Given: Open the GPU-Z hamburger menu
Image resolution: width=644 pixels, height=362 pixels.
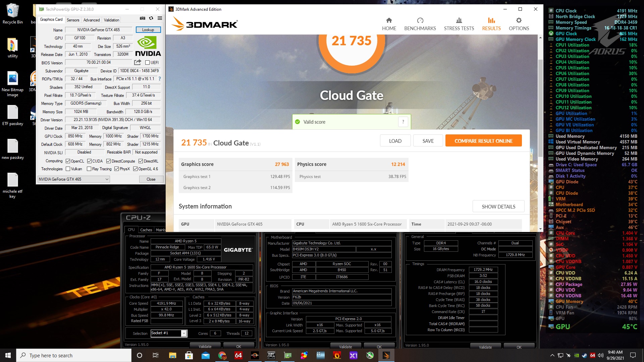Looking at the screenshot, I should (x=160, y=18).
